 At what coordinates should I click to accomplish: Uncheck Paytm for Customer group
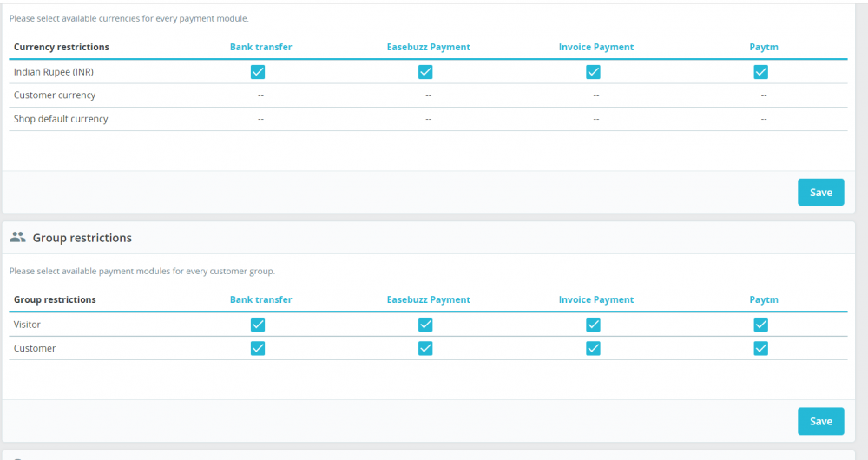tap(761, 348)
